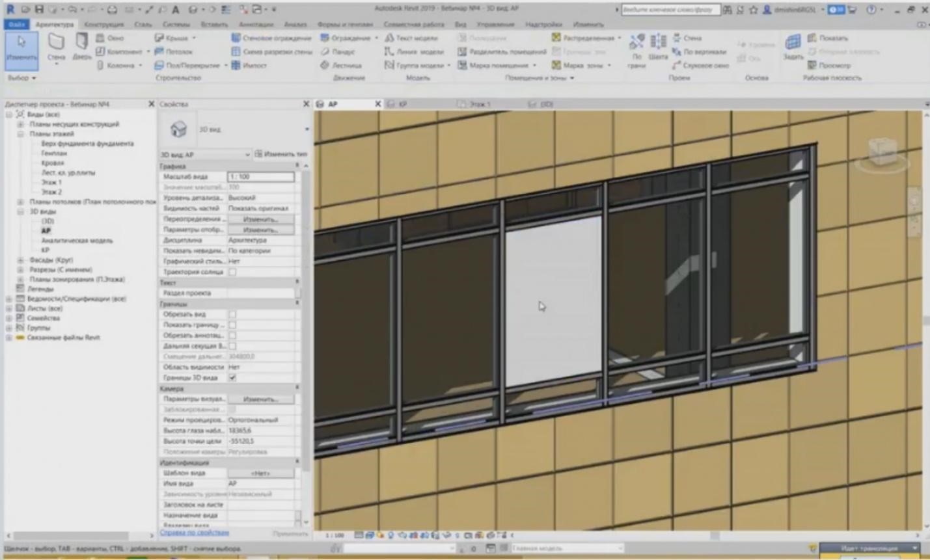Click the Изменить тип button
Image resolution: width=930 pixels, height=560 pixels.
click(280, 154)
